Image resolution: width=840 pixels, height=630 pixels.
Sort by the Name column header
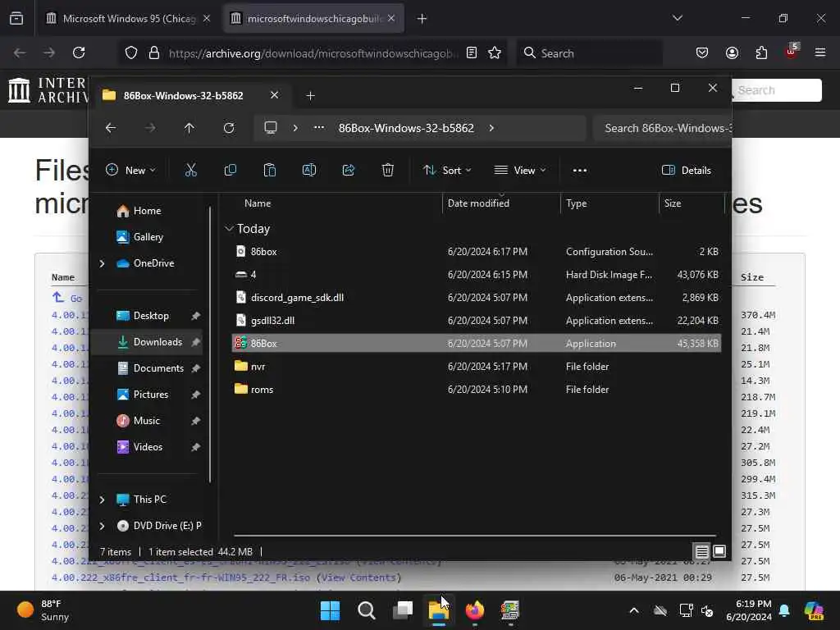pyautogui.click(x=258, y=203)
